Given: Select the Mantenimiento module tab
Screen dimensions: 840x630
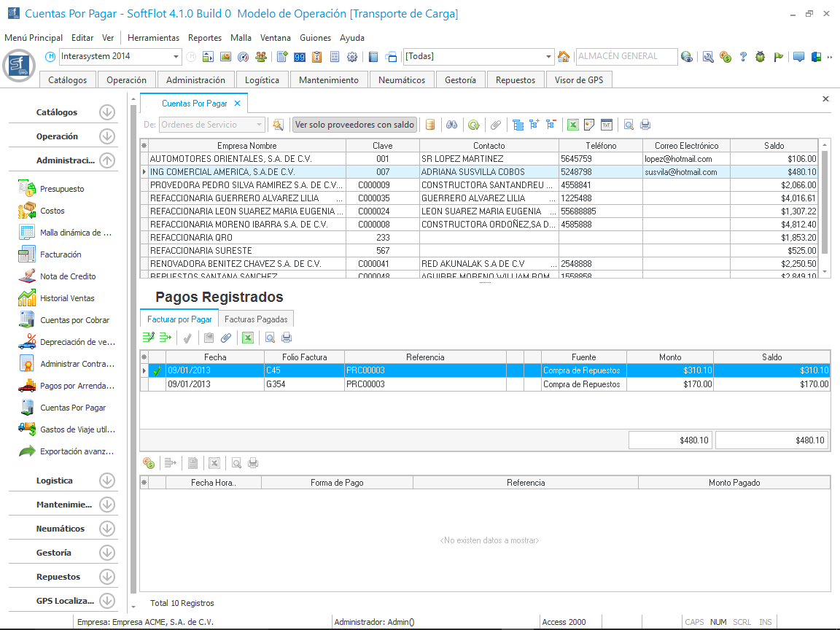Looking at the screenshot, I should point(329,80).
